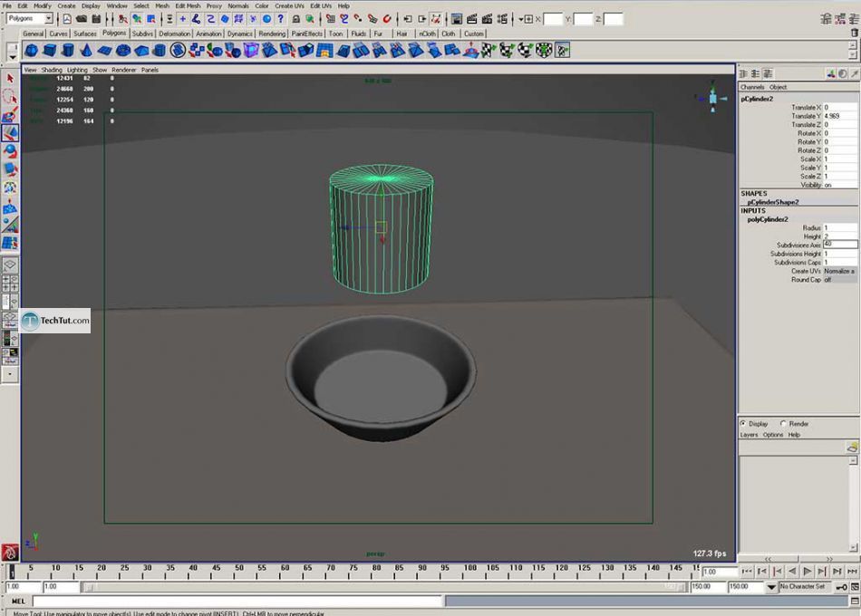The height and width of the screenshot is (616, 861).
Task: Click the Subdivisions Axis input field
Action: (840, 245)
